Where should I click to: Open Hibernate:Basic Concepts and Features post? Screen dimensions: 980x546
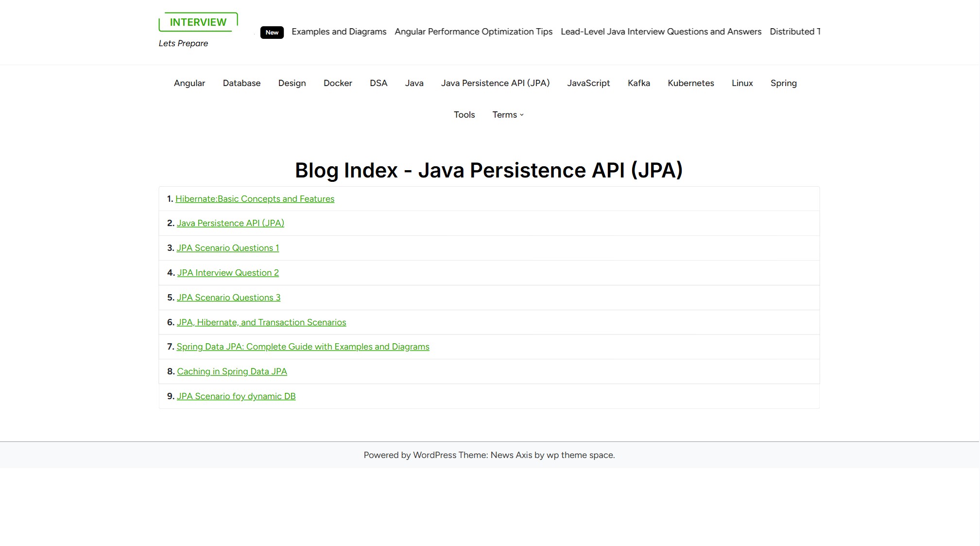click(255, 199)
